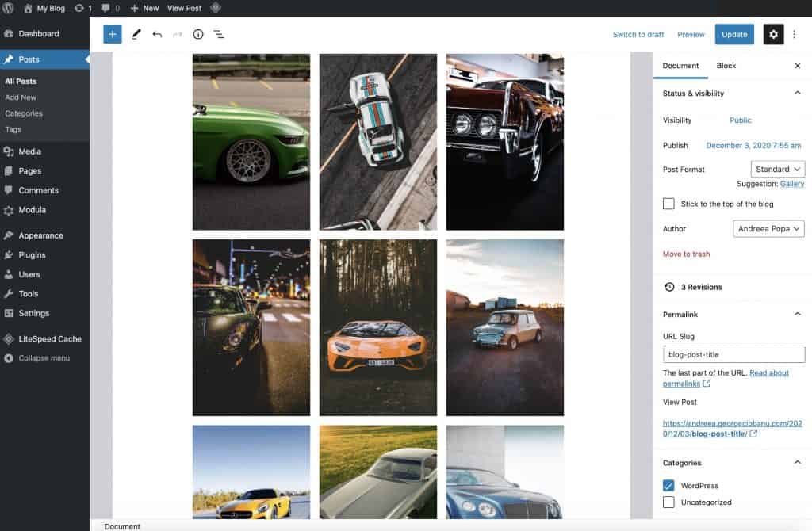Go to All Posts
This screenshot has width=812, height=531.
pyautogui.click(x=21, y=82)
